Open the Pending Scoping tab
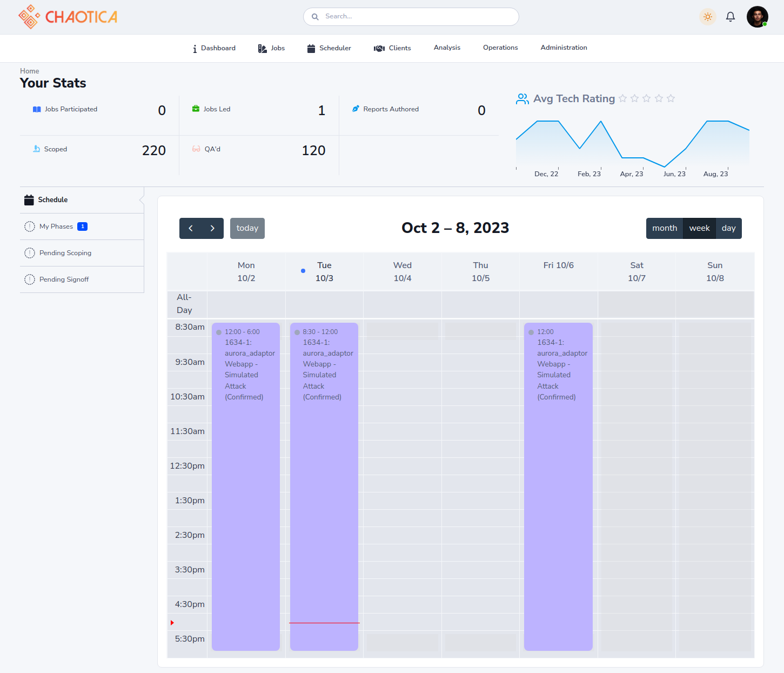The width and height of the screenshot is (784, 673). click(65, 253)
